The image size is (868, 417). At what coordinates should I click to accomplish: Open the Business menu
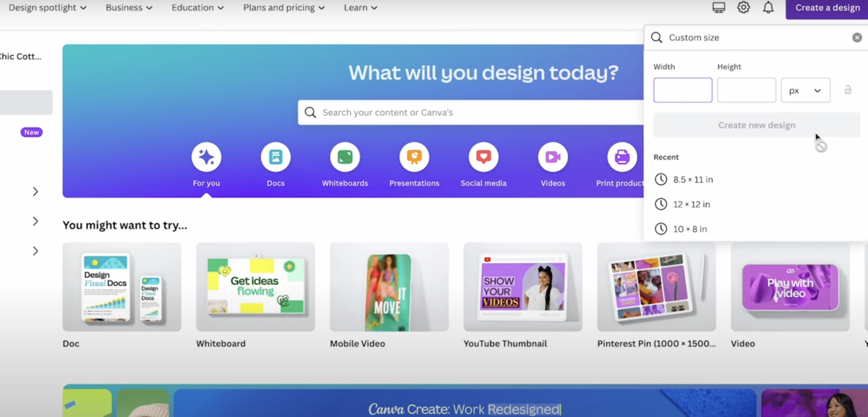[129, 8]
